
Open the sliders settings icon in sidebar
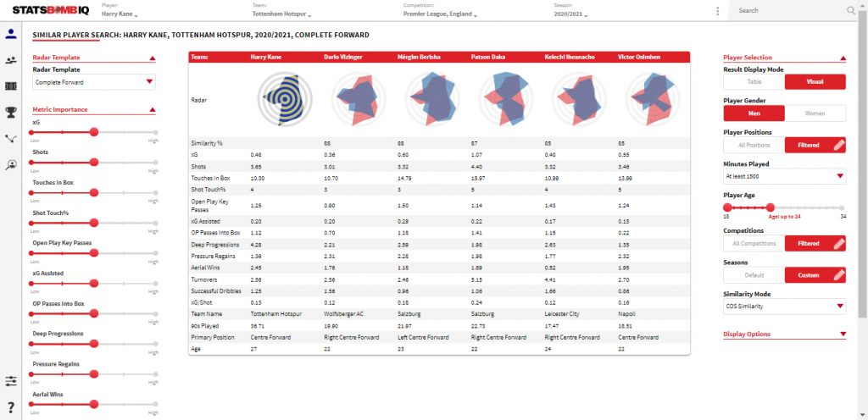[10, 381]
